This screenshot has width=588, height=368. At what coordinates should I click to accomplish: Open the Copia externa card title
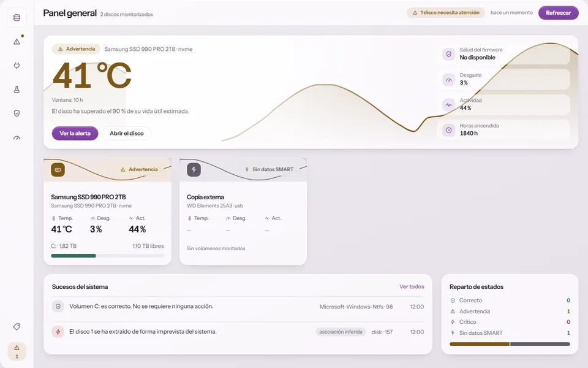(x=205, y=197)
